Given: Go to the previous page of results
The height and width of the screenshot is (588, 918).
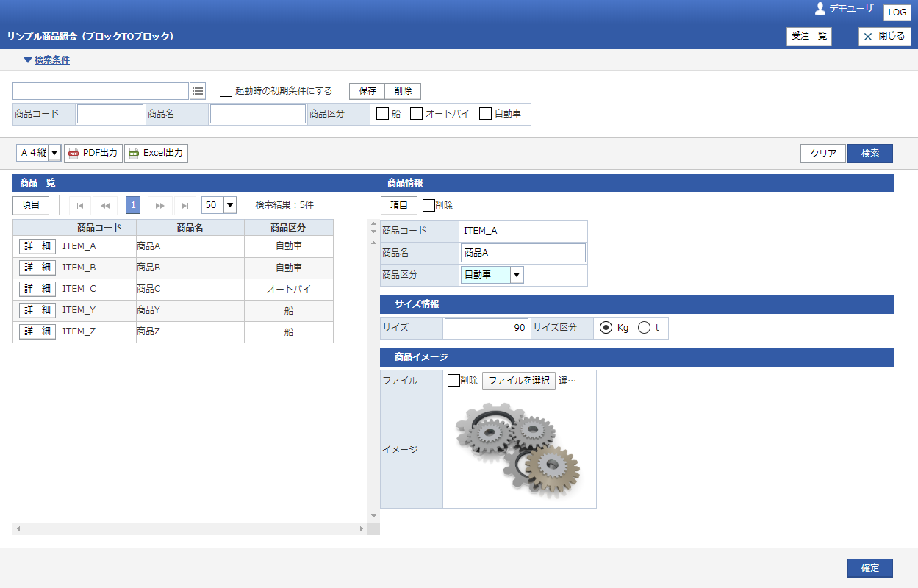Looking at the screenshot, I should point(106,205).
